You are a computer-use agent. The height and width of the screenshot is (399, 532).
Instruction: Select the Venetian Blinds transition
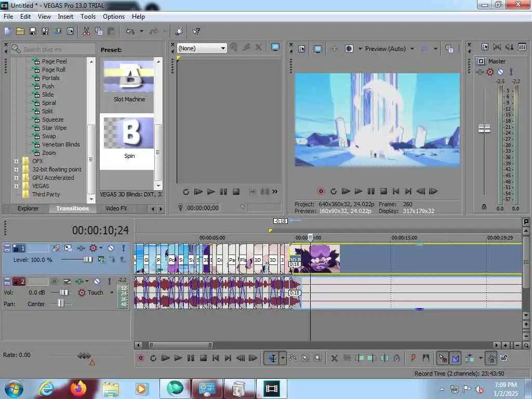[x=61, y=144]
